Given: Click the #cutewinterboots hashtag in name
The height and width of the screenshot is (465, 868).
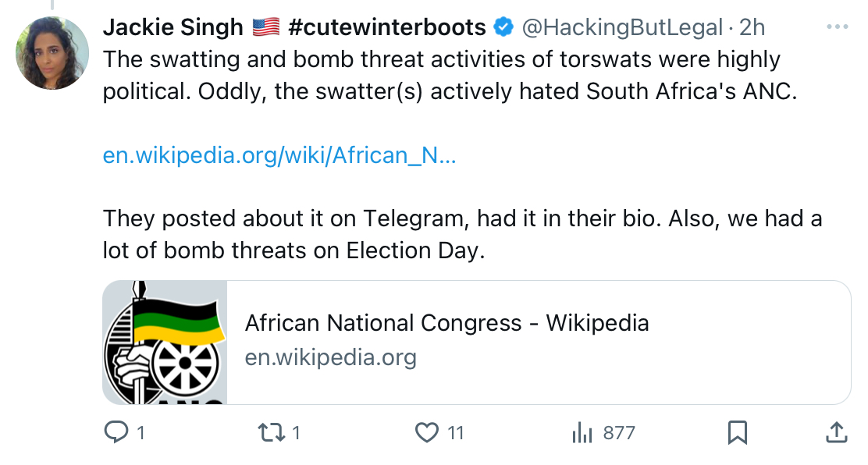Looking at the screenshot, I should pyautogui.click(x=387, y=27).
